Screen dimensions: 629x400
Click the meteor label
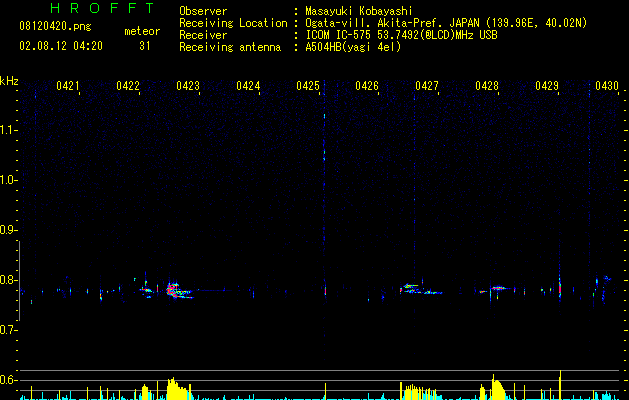click(142, 31)
